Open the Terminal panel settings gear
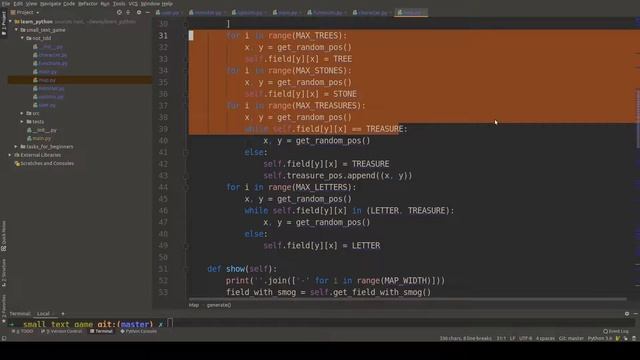 (x=627, y=313)
